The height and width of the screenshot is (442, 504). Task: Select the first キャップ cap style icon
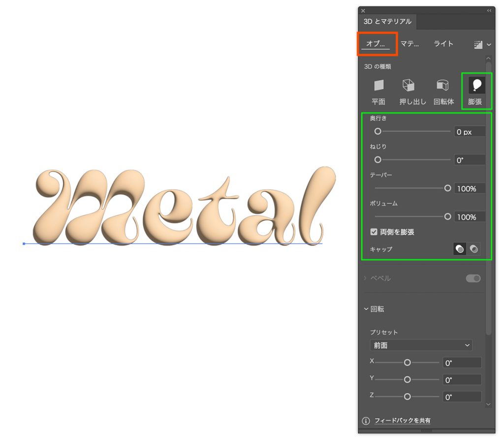click(459, 248)
